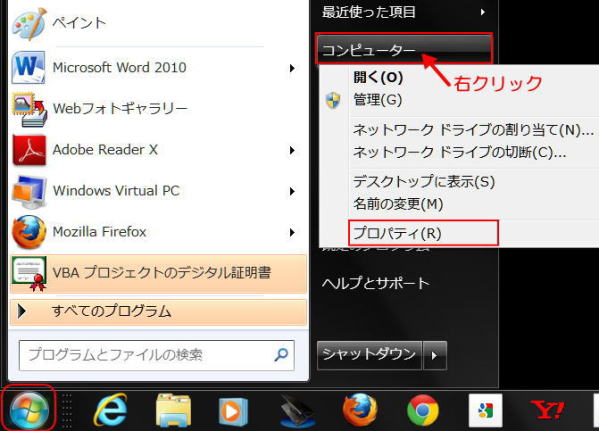Open 最近使った項目 entry
Viewport: 599px width, 431px height.
(x=369, y=12)
